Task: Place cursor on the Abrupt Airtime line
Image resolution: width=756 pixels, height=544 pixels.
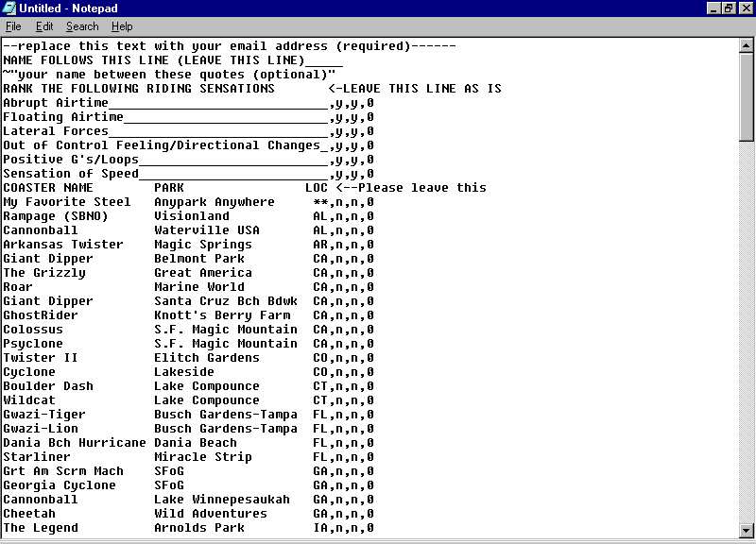Action: coord(55,103)
